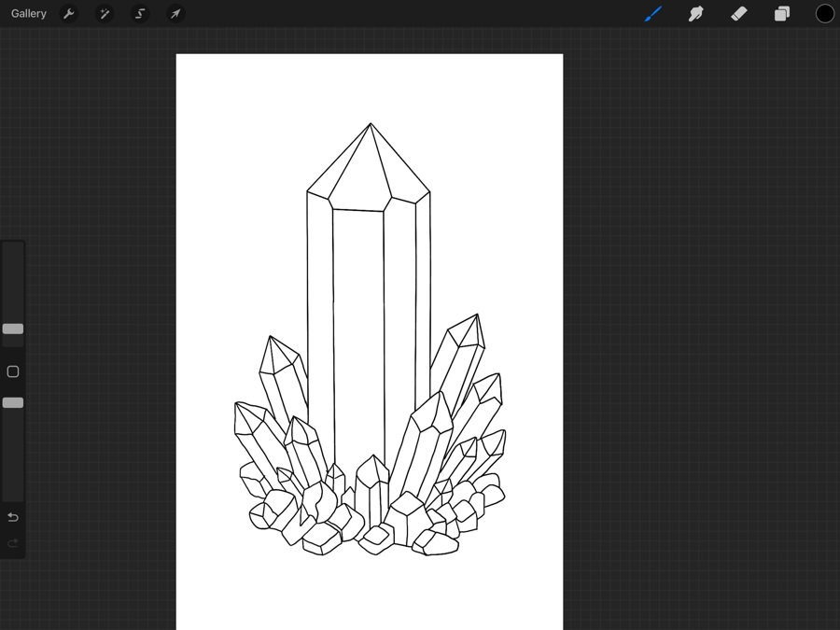Tap inside the tall central crystal's middle face
Screen dimensions: 840x630
[358, 327]
